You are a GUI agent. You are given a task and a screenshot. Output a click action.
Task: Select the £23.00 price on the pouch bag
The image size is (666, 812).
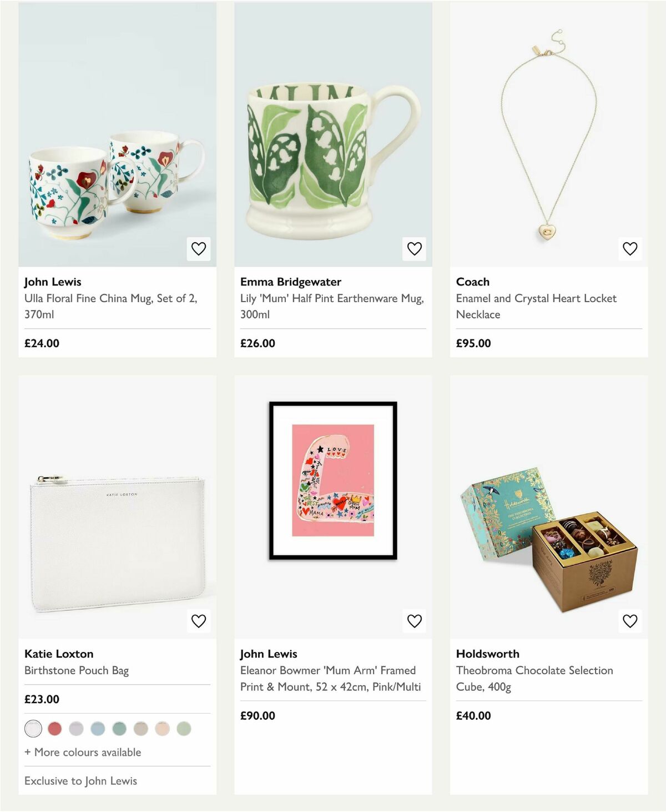(41, 699)
